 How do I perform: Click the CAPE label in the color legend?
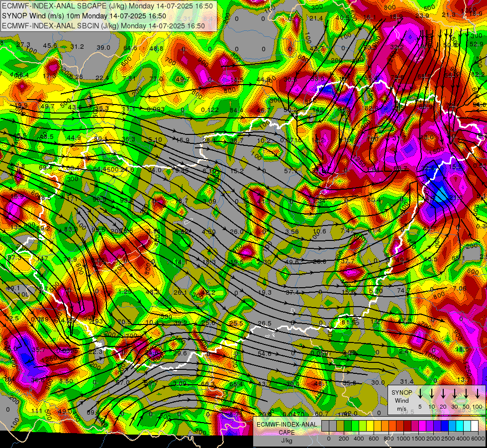[x=287, y=433]
